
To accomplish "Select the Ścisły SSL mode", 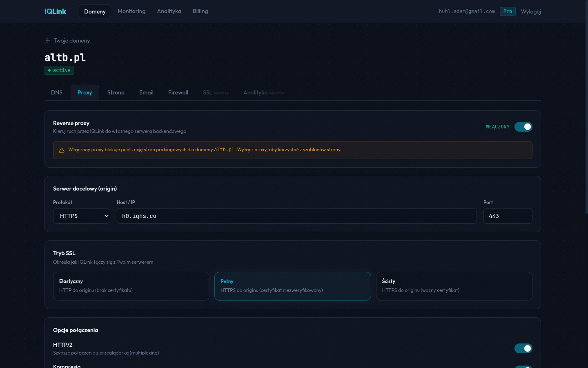I will pos(454,286).
